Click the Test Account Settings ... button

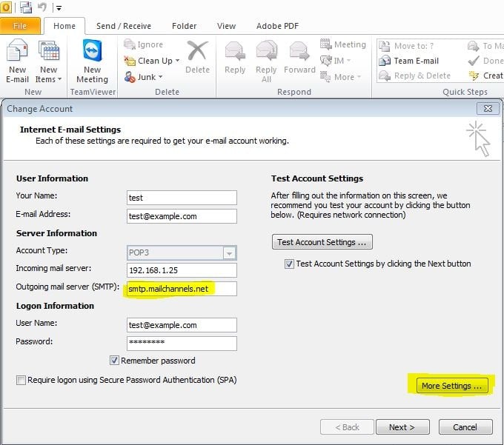point(322,242)
